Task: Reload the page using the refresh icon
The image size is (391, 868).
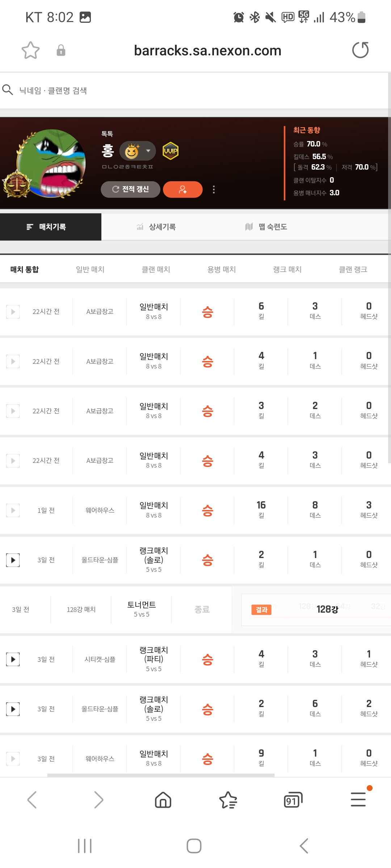Action: pyautogui.click(x=360, y=50)
